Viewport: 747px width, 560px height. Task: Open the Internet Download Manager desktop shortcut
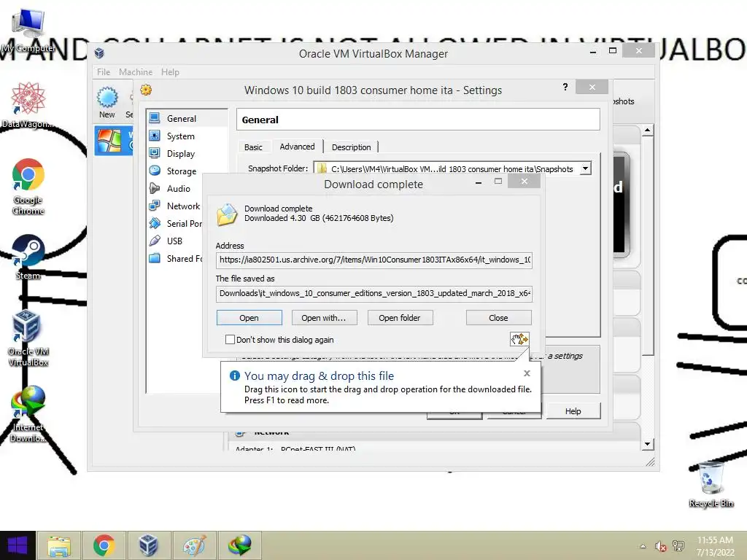[28, 414]
